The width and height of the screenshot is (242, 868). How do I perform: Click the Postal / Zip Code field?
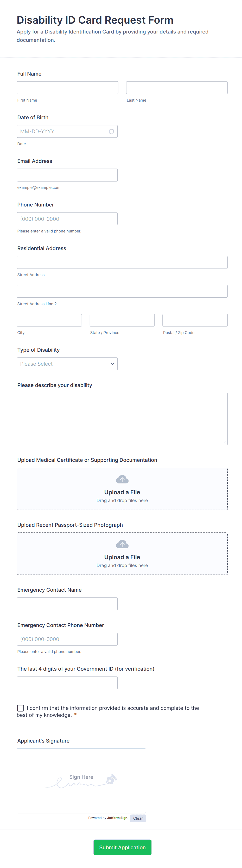195,320
